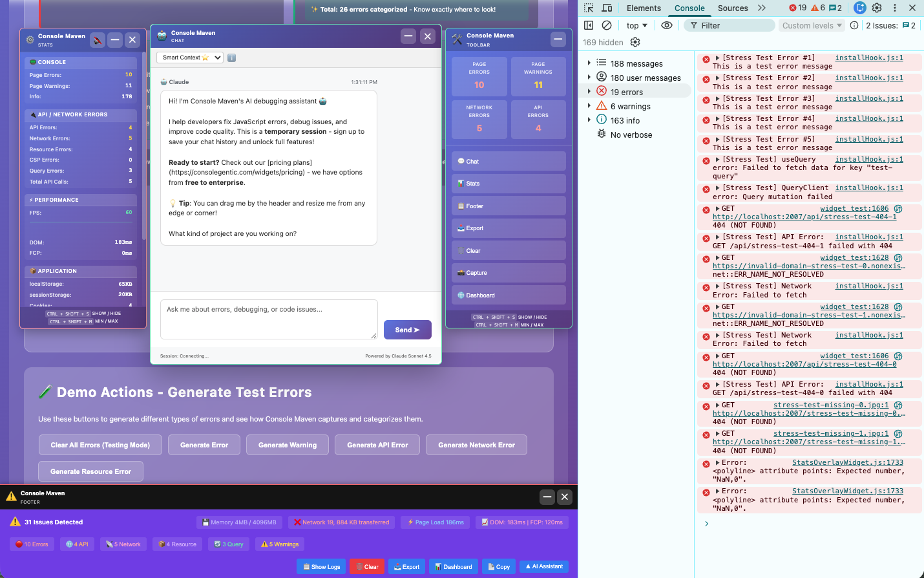The image size is (924, 578).
Task: Click the Generate Network Error button
Action: pyautogui.click(x=476, y=445)
